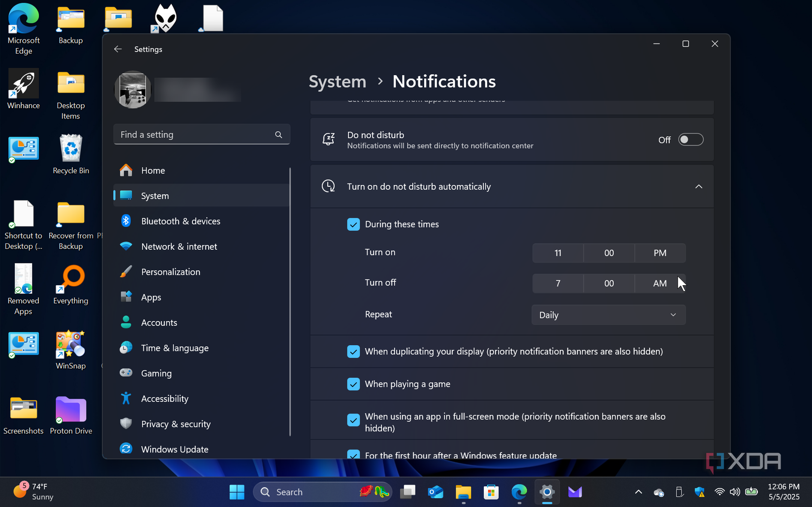The height and width of the screenshot is (507, 812).
Task: Open Bluetooth & devices settings
Action: pos(180,221)
